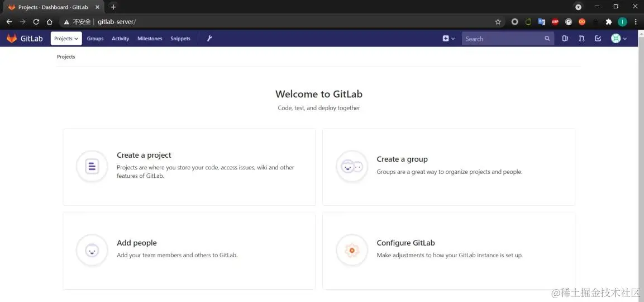Reload the page
This screenshot has width=644, height=302.
point(36,22)
